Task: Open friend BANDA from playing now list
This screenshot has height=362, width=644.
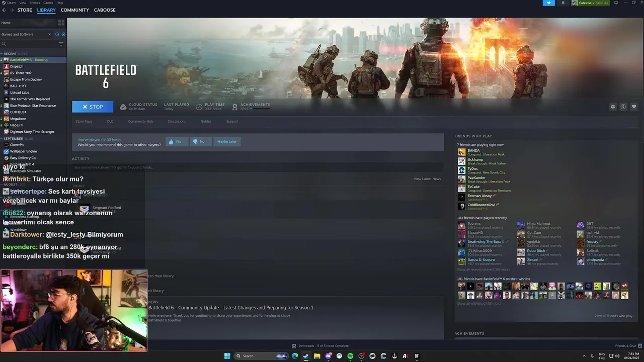Action: tap(473, 152)
